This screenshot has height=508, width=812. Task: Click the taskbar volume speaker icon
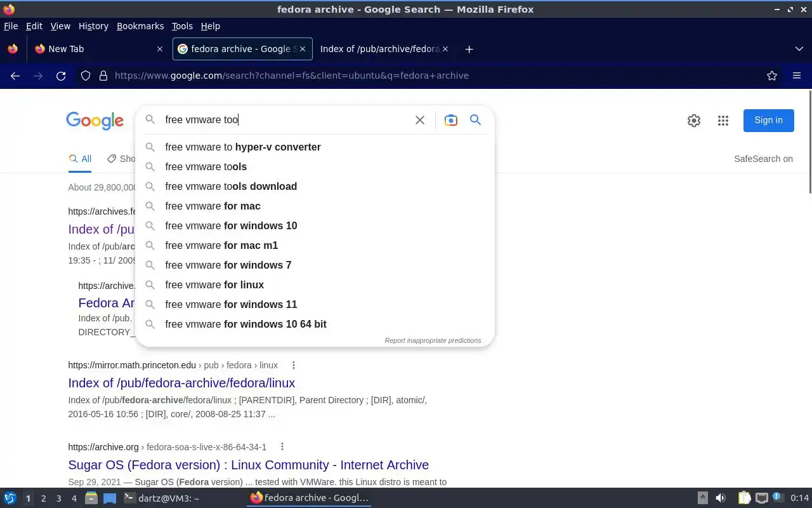pyautogui.click(x=720, y=498)
